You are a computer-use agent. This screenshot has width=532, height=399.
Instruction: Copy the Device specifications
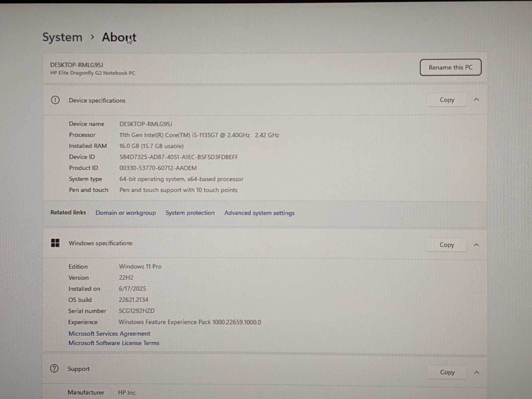447,100
